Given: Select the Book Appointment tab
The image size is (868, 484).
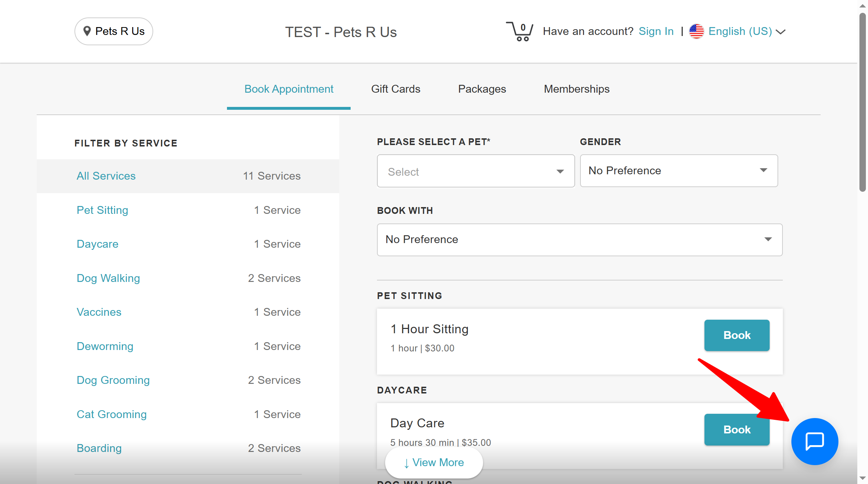Looking at the screenshot, I should tap(289, 89).
